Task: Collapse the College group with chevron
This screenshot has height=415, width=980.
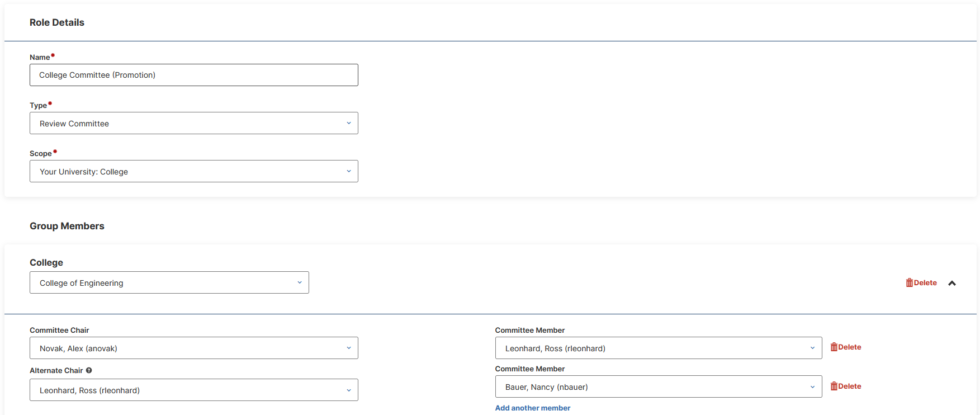Action: 952,283
